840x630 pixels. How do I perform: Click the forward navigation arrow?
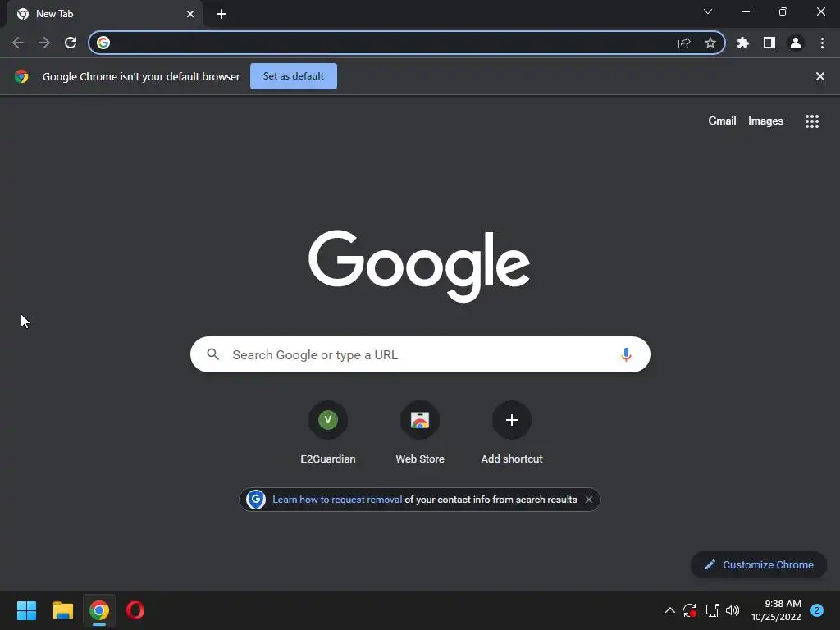click(x=44, y=43)
